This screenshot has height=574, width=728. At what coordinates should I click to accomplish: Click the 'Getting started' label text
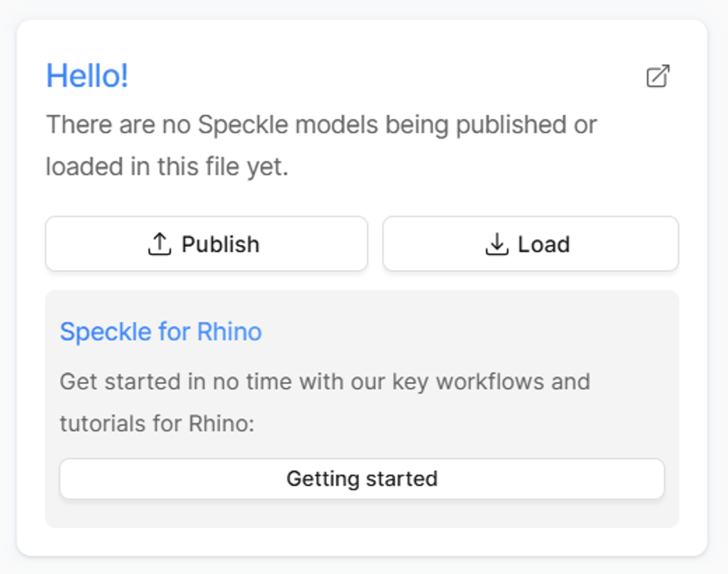(362, 479)
